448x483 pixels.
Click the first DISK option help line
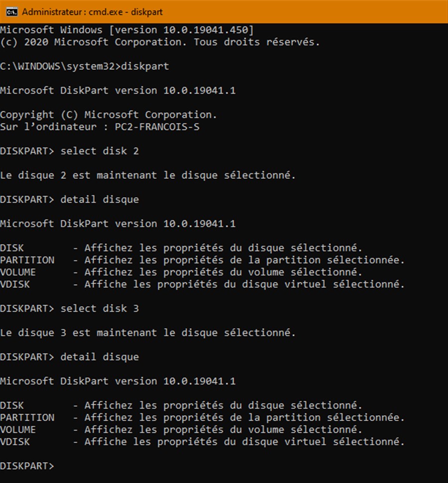(181, 248)
